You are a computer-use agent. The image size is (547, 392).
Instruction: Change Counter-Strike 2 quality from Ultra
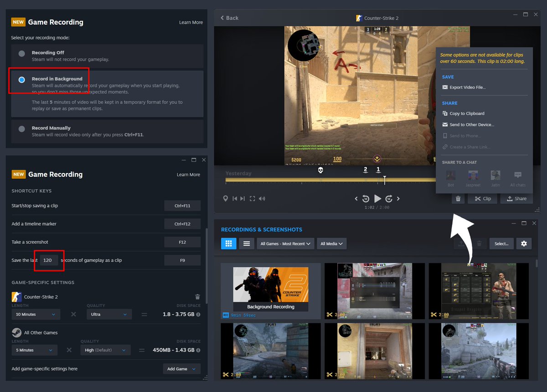click(x=109, y=314)
